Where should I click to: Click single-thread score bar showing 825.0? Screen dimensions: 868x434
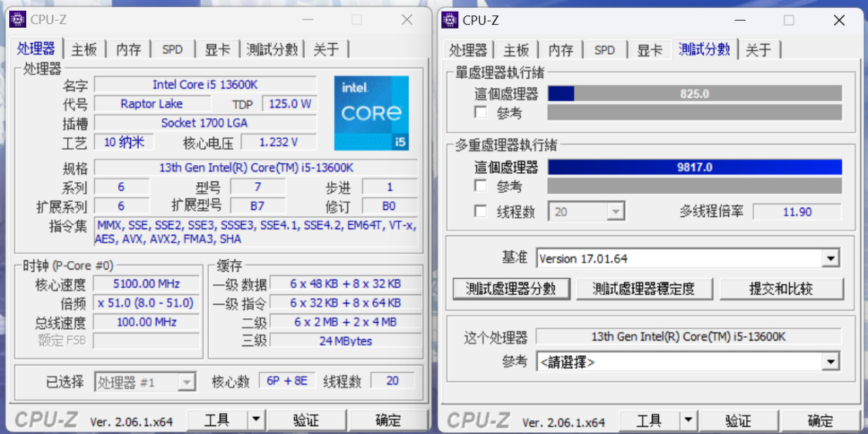(x=694, y=93)
